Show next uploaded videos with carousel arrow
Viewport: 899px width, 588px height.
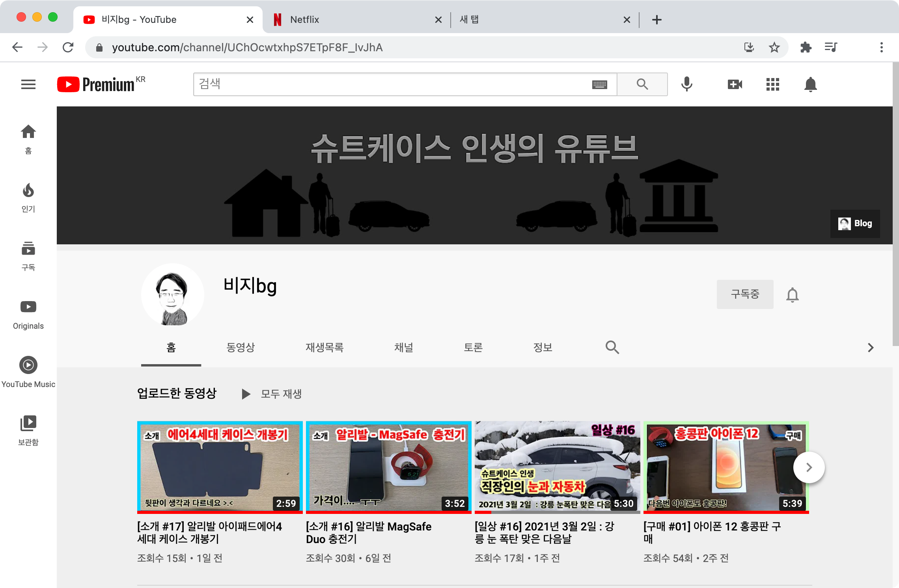click(809, 467)
